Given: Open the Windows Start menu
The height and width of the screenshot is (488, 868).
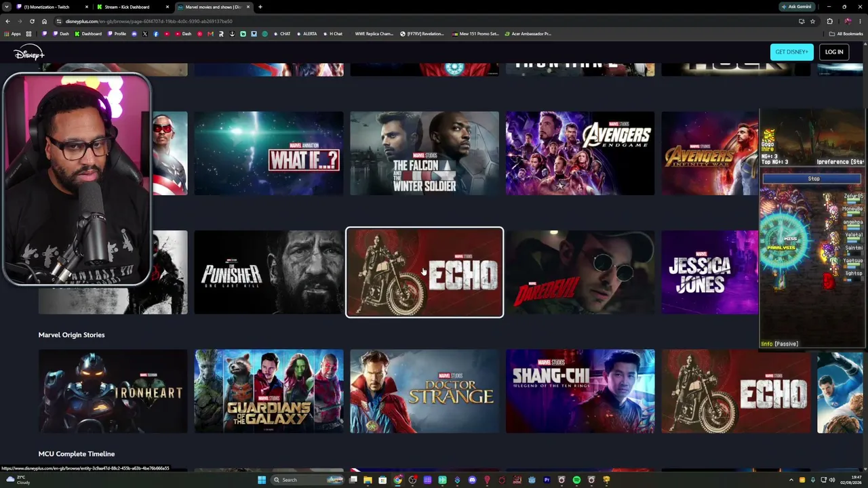Looking at the screenshot, I should [262, 480].
